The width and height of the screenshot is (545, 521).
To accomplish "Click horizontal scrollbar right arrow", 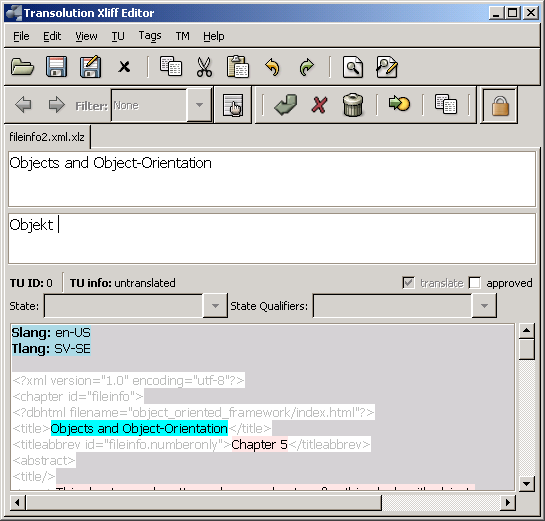I will 508,503.
